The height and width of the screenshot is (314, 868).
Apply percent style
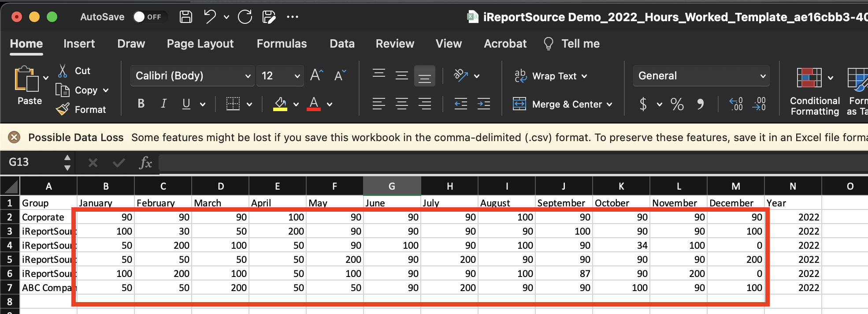(x=677, y=104)
